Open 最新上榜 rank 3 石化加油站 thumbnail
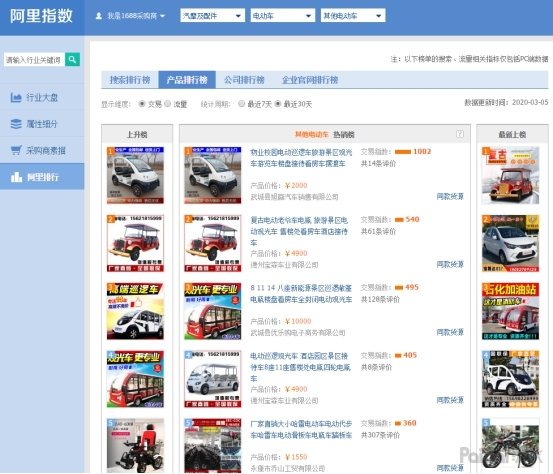Screen dimensions: 553x474 [x=510, y=311]
